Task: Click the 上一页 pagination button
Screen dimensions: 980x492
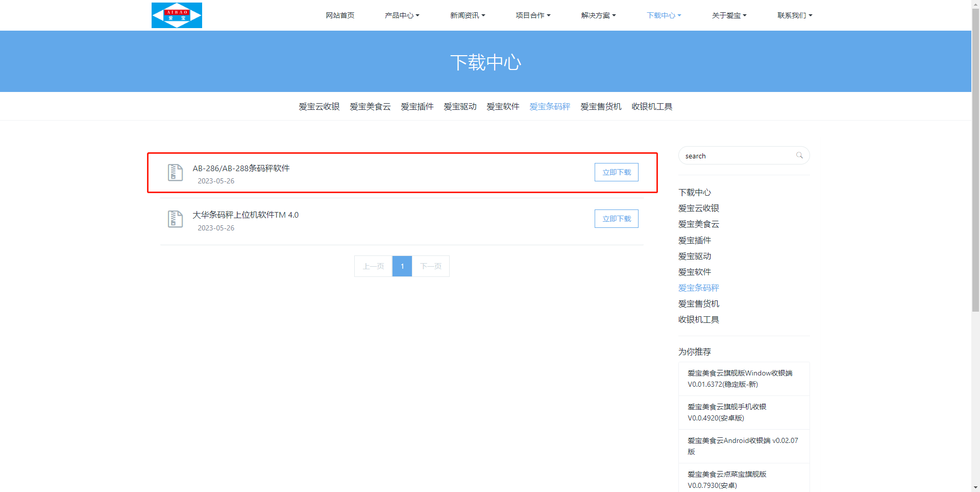Action: pos(373,266)
